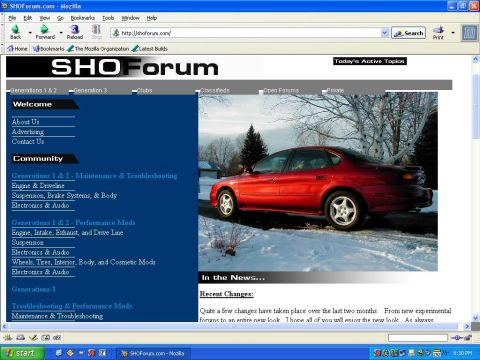Image resolution: width=480 pixels, height=360 pixels.
Task: Click the horizontal scrollbar right arrow
Action: pos(467,326)
